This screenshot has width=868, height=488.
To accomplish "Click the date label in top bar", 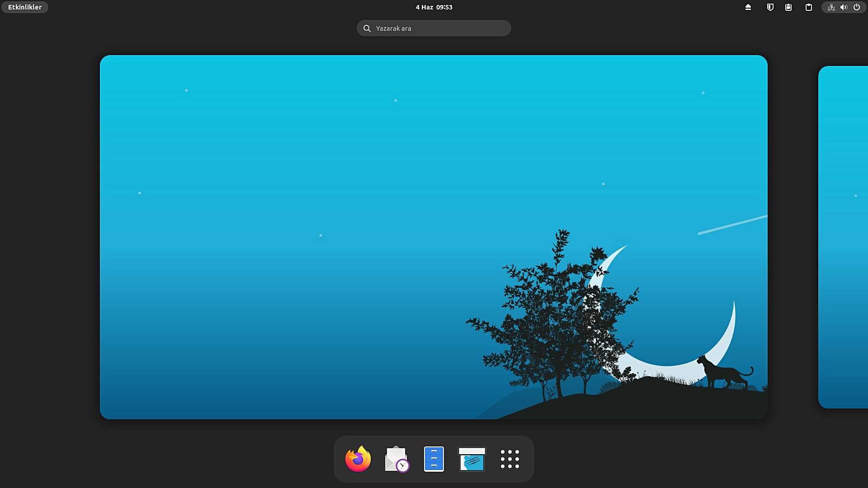I will 424,7.
